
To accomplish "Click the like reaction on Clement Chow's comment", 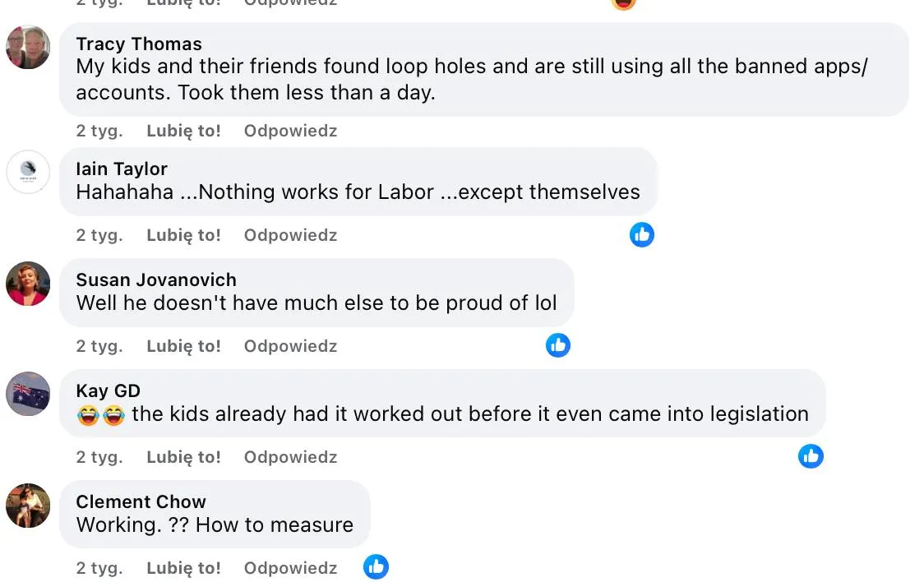I will [x=376, y=566].
